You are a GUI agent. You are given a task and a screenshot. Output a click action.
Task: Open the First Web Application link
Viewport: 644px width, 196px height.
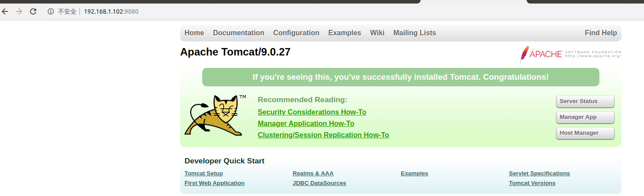[x=215, y=183]
